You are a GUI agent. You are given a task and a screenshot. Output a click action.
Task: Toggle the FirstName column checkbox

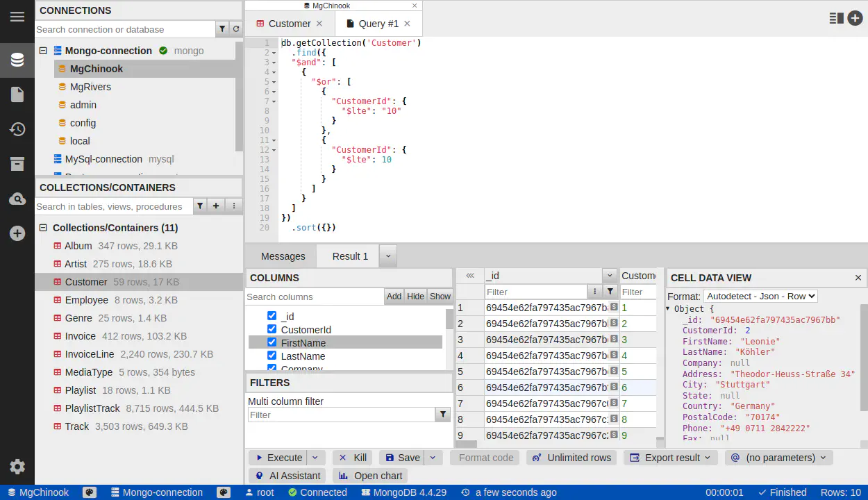click(272, 342)
